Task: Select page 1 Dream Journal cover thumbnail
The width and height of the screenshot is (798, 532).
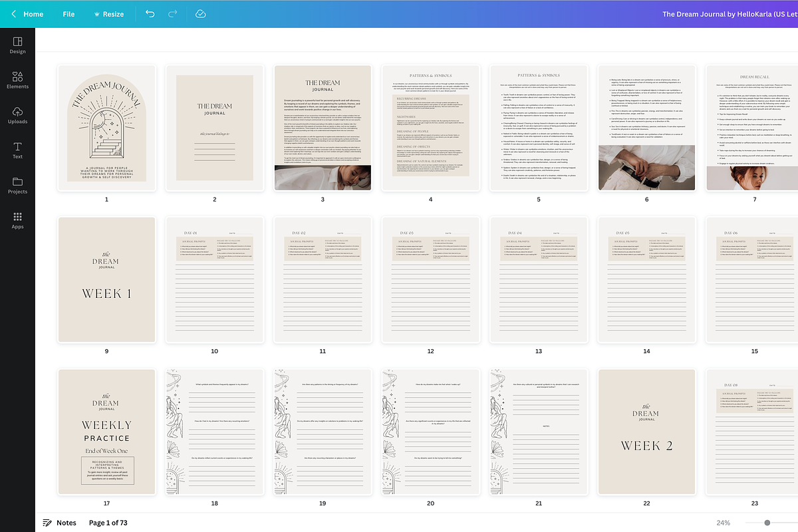Action: [x=106, y=128]
